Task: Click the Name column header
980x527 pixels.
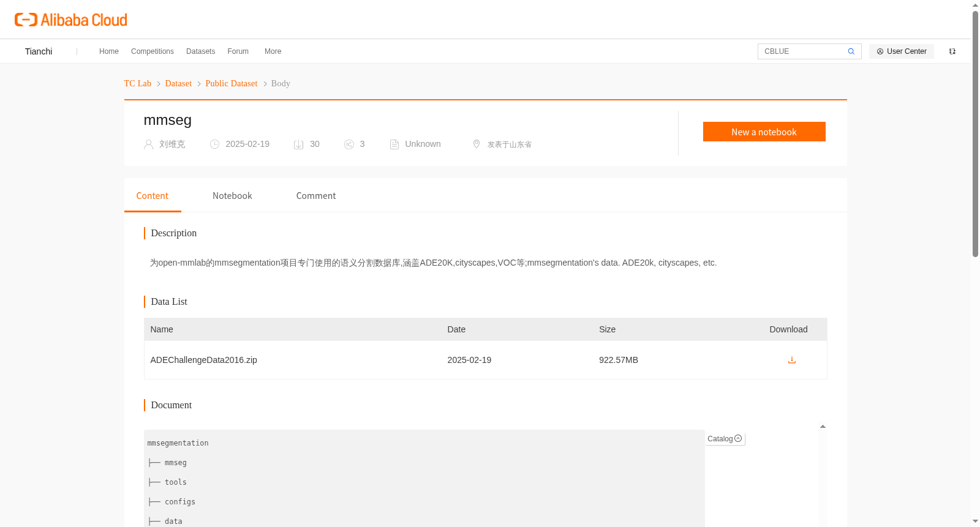Action: pyautogui.click(x=162, y=329)
